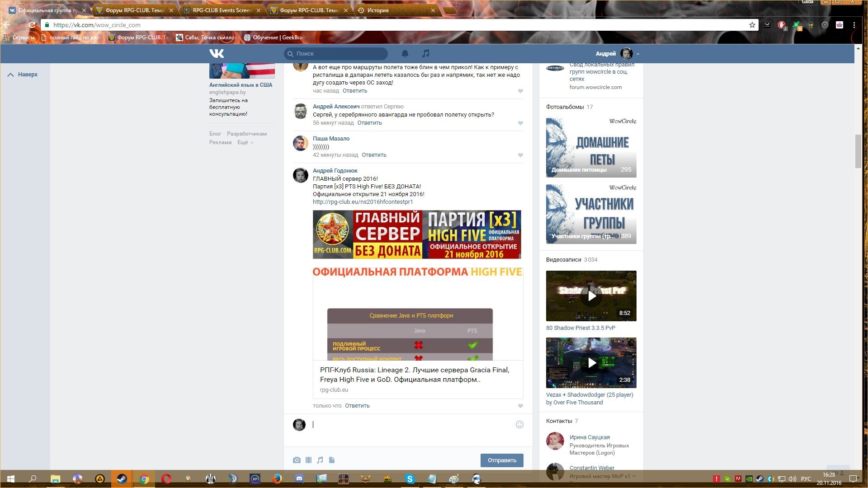The height and width of the screenshot is (488, 868).
Task: Attach a video with the film icon
Action: tap(308, 460)
